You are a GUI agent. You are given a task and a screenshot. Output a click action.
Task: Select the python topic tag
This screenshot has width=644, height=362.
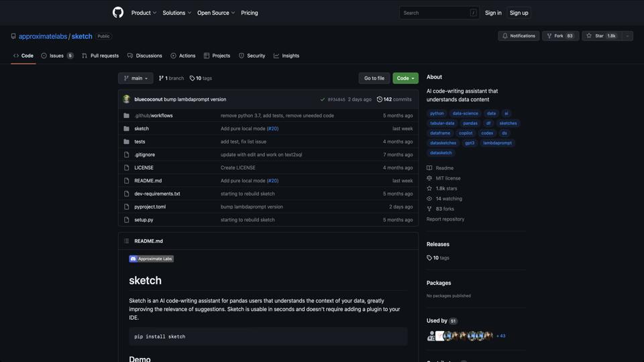pyautogui.click(x=437, y=113)
